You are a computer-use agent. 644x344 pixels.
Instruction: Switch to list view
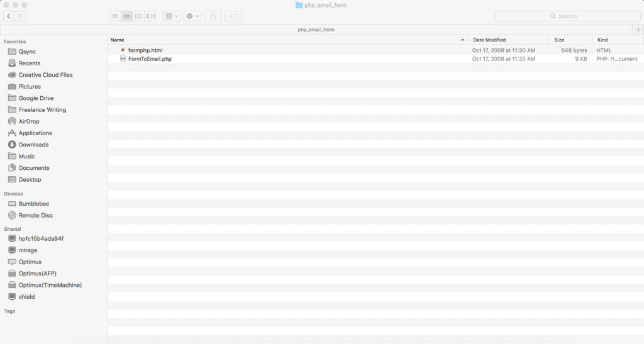click(126, 16)
